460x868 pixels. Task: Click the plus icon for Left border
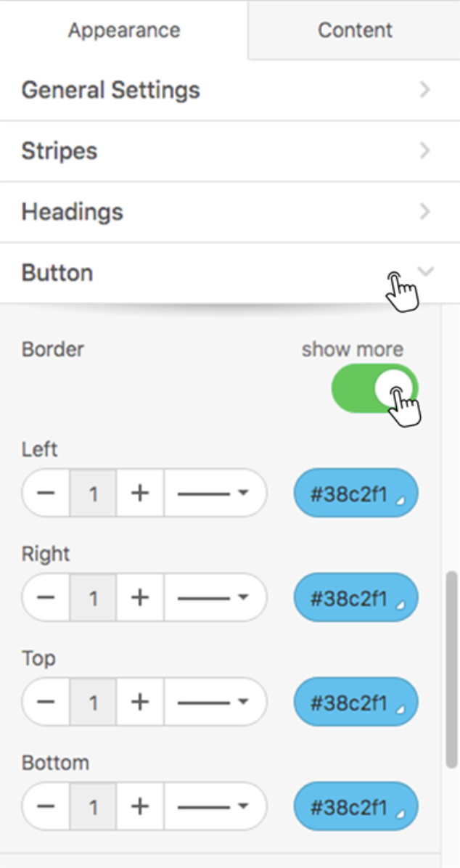pyautogui.click(x=140, y=493)
